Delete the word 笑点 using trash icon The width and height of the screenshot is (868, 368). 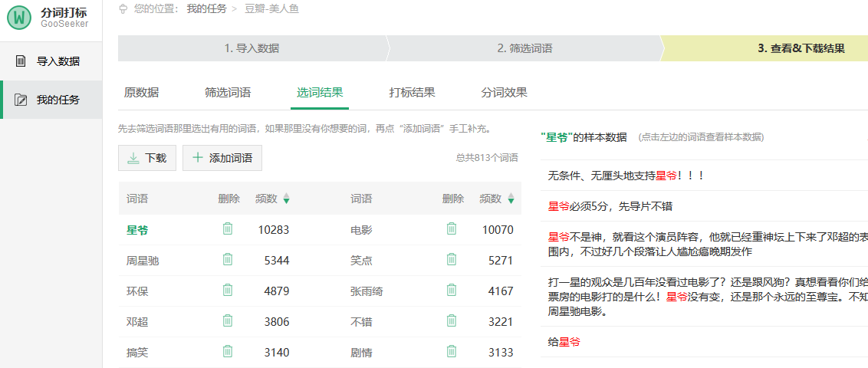tap(452, 260)
